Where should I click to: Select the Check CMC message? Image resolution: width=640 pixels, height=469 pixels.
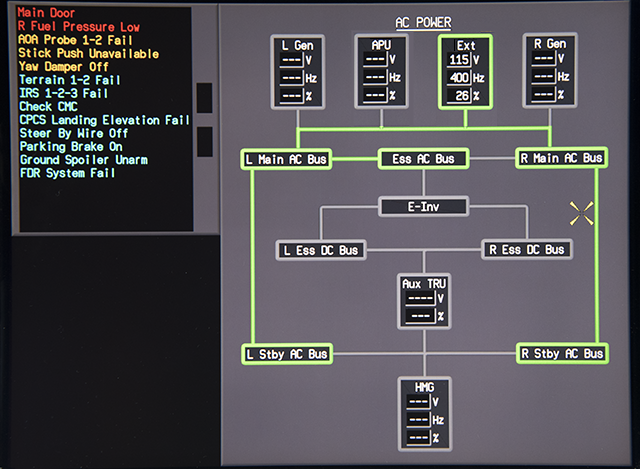48,107
